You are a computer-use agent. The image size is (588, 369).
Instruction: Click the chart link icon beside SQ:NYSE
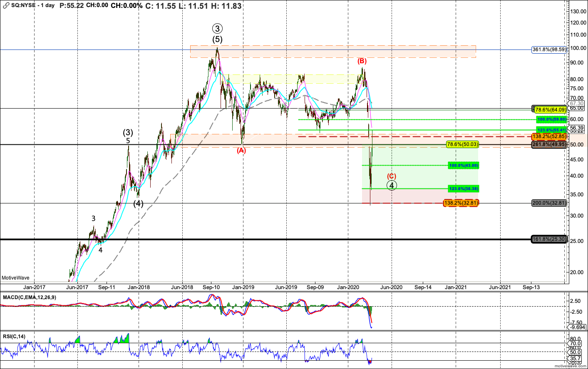click(x=6, y=6)
